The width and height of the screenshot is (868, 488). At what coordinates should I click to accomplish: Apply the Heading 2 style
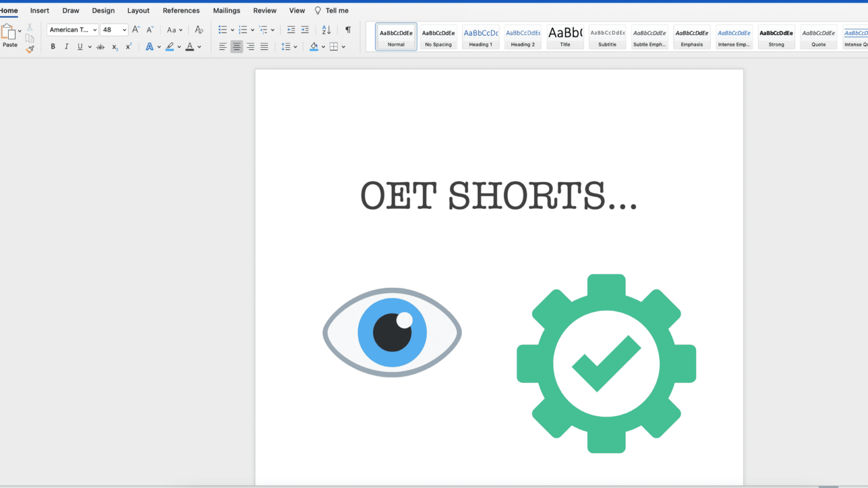coord(523,37)
